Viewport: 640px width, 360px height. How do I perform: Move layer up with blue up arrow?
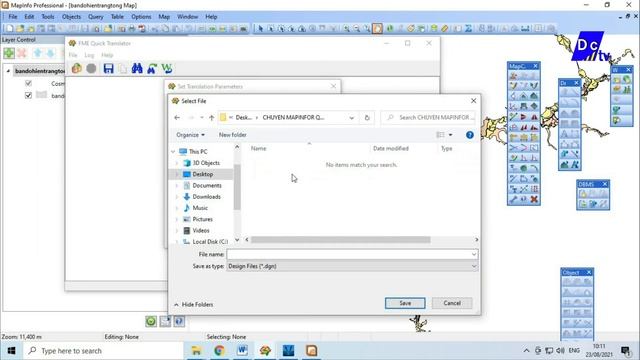click(38, 53)
